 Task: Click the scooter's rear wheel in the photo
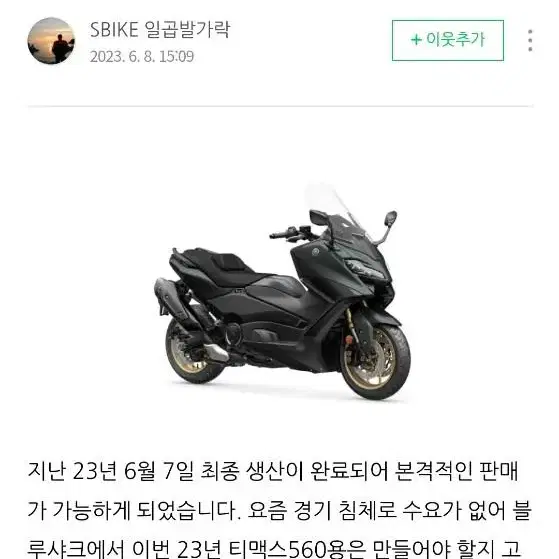pyautogui.click(x=190, y=353)
